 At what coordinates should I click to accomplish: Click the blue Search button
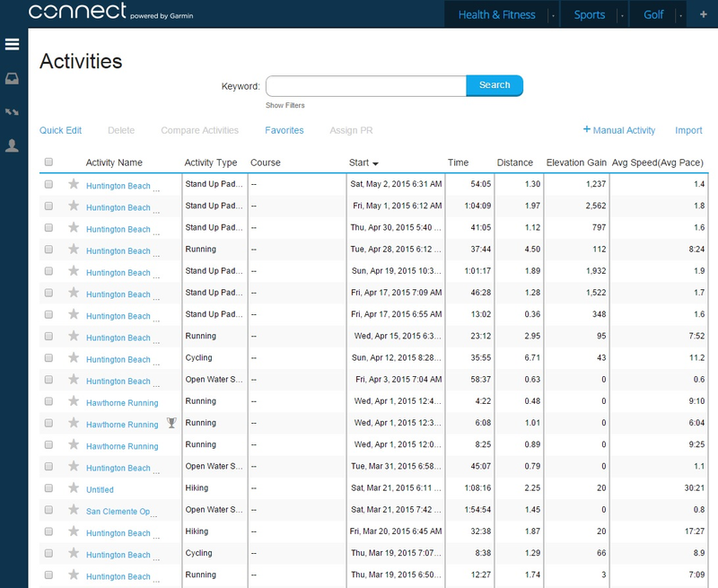[495, 85]
